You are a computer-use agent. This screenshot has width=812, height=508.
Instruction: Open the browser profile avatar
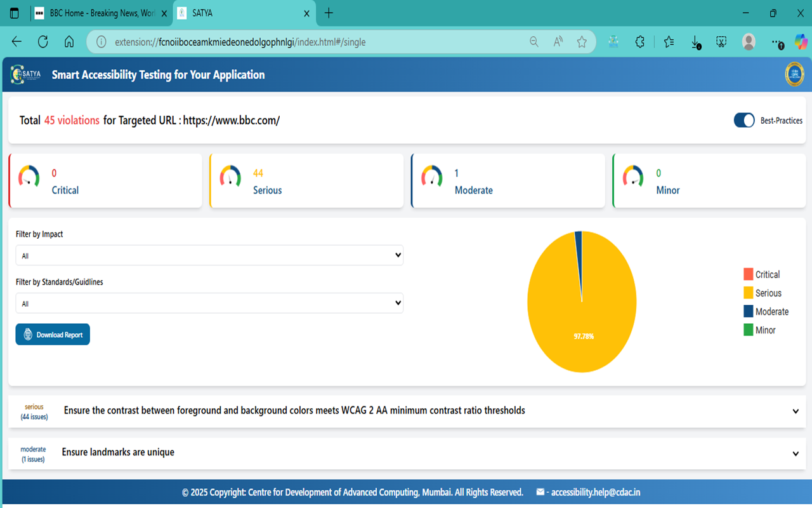(x=749, y=42)
